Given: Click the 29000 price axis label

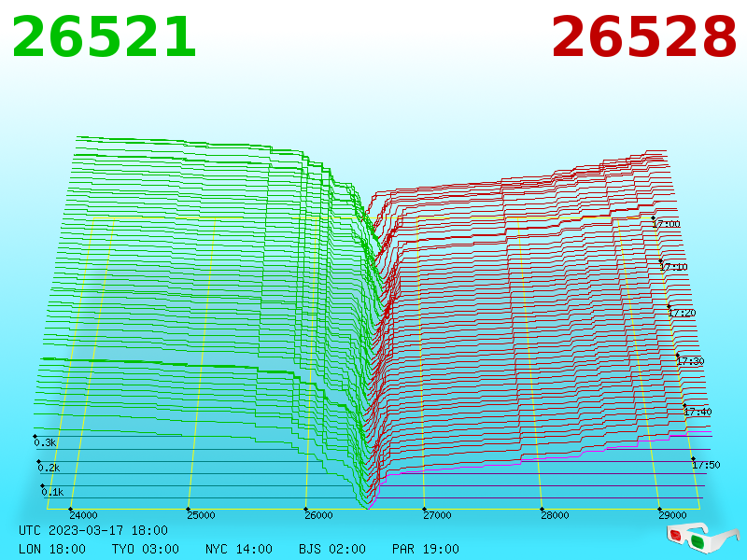Looking at the screenshot, I should [672, 515].
